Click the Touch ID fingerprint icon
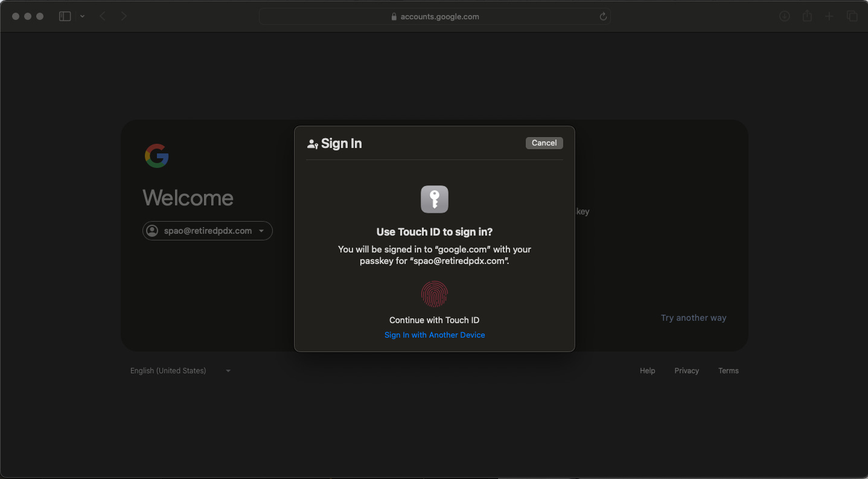This screenshot has width=868, height=479. tap(435, 295)
